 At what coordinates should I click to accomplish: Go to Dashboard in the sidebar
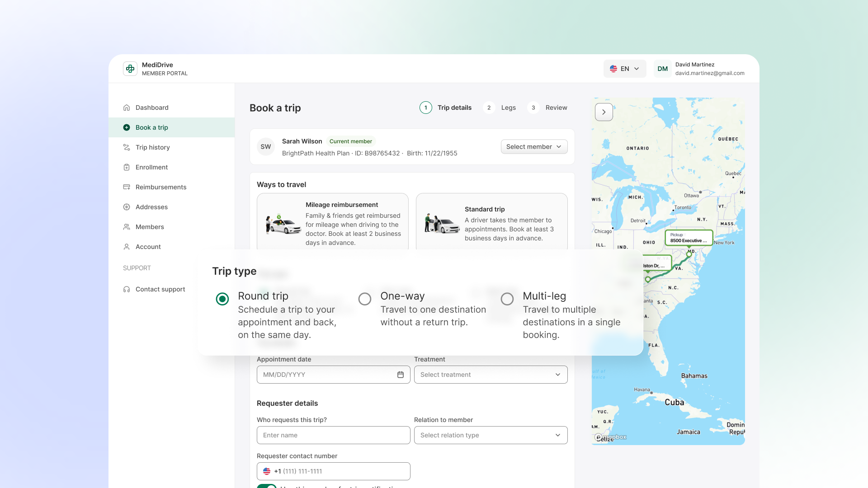click(172, 108)
